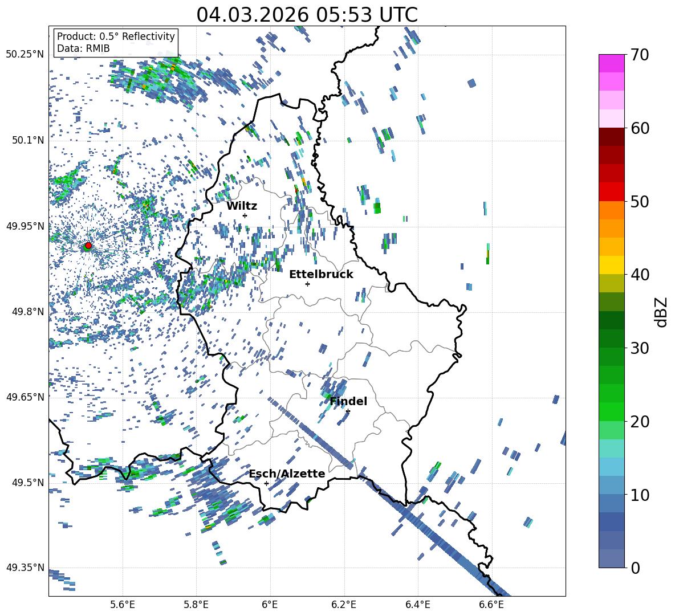The width and height of the screenshot is (675, 616).
Task: Click the red radar site marker
Action: coord(88,246)
